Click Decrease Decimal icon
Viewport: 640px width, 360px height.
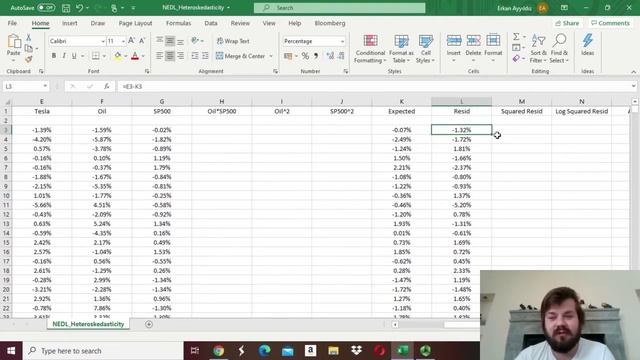coord(341,56)
